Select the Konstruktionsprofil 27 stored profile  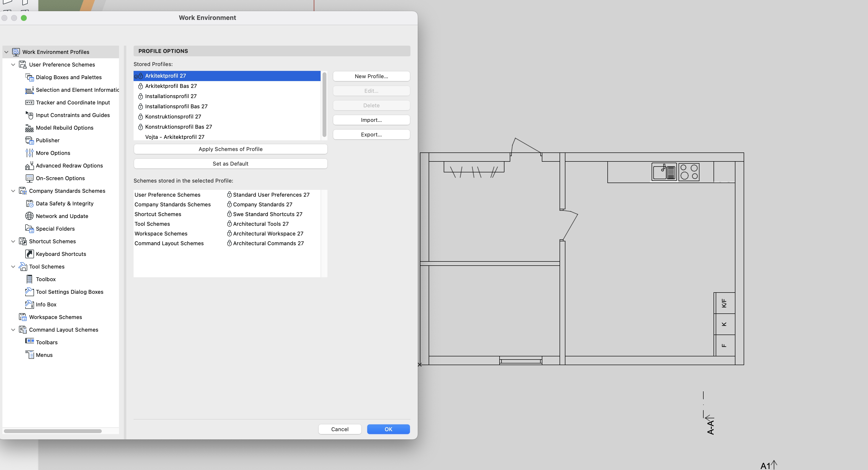173,117
